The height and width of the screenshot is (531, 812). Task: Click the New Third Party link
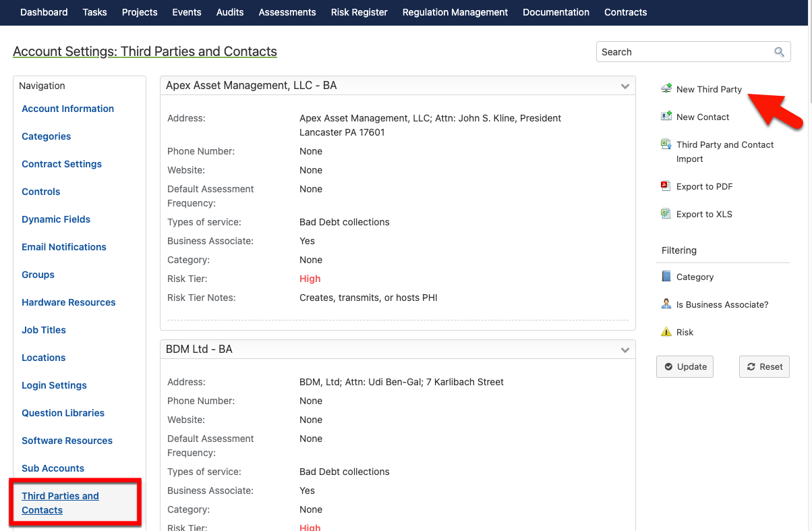pyautogui.click(x=709, y=89)
